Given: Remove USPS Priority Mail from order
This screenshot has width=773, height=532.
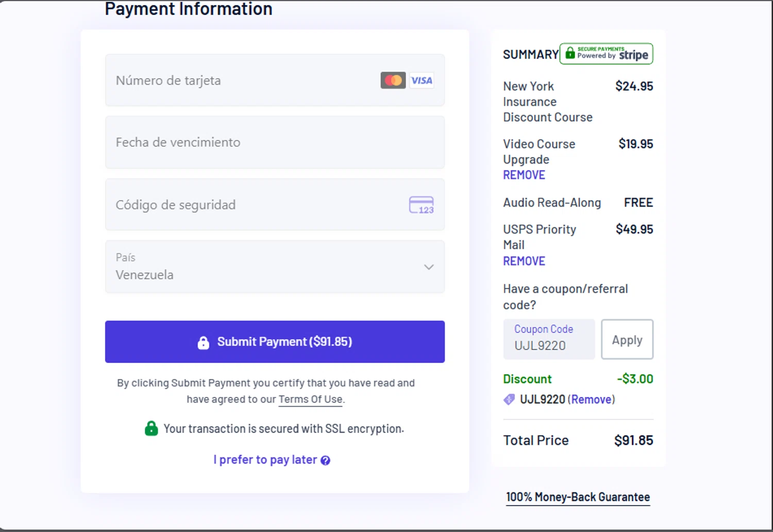Looking at the screenshot, I should pyautogui.click(x=524, y=261).
